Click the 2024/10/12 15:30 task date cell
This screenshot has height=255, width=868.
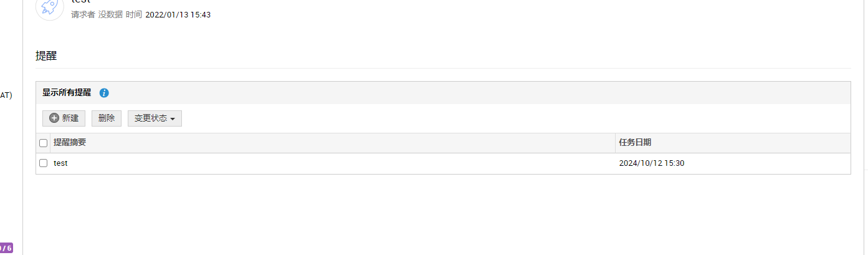[656, 163]
